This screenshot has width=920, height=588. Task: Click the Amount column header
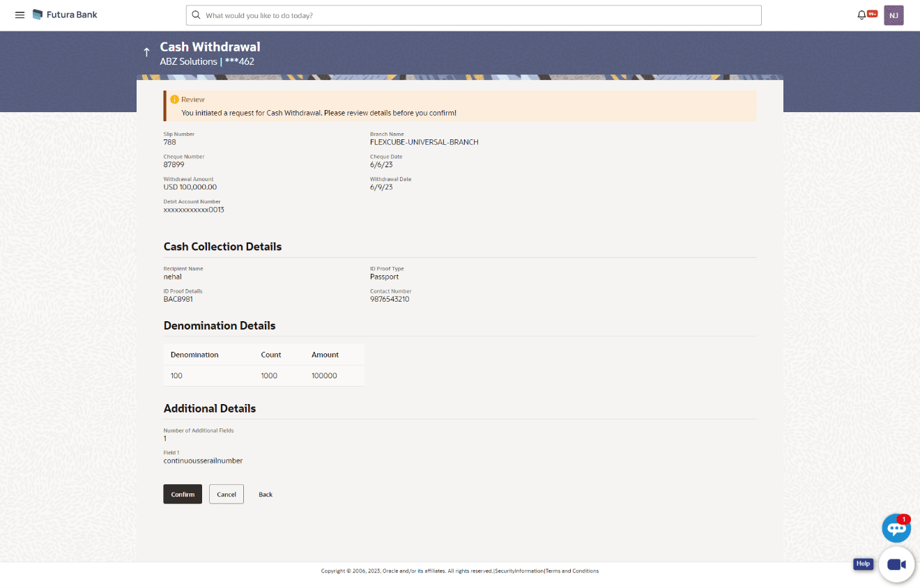pyautogui.click(x=325, y=355)
